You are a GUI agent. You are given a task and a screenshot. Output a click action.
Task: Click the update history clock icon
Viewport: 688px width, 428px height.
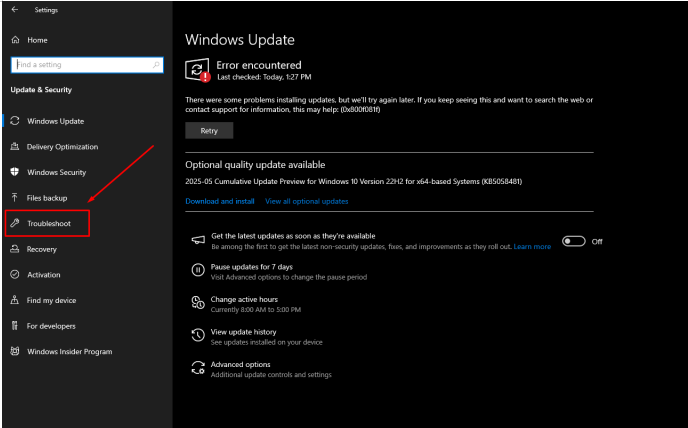coord(198,335)
